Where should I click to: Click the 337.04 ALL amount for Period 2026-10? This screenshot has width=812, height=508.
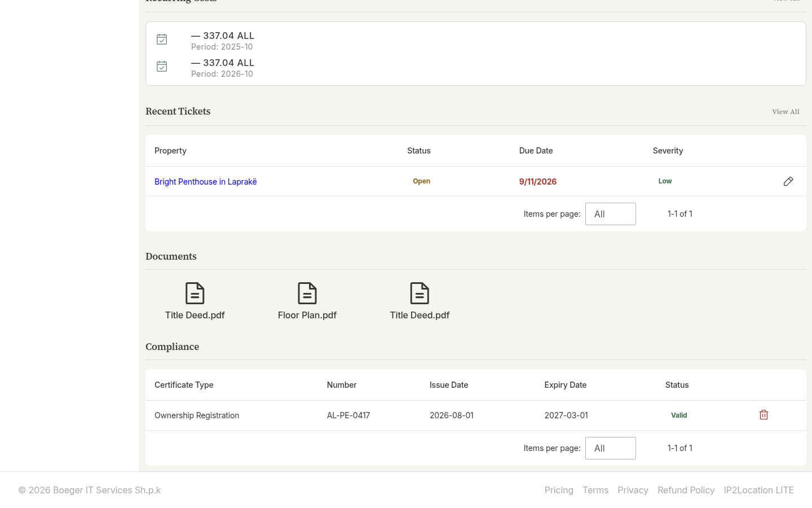pos(223,63)
